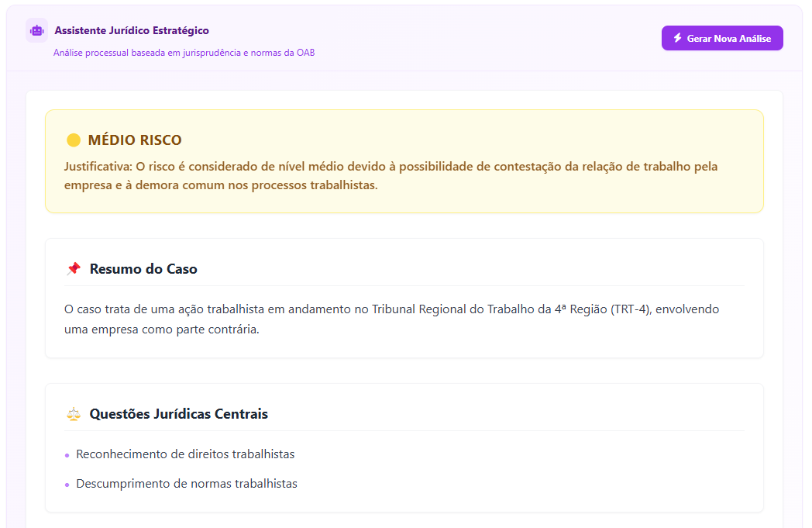
Task: Click the lightning bolt icon on the purple button
Action: (x=679, y=37)
